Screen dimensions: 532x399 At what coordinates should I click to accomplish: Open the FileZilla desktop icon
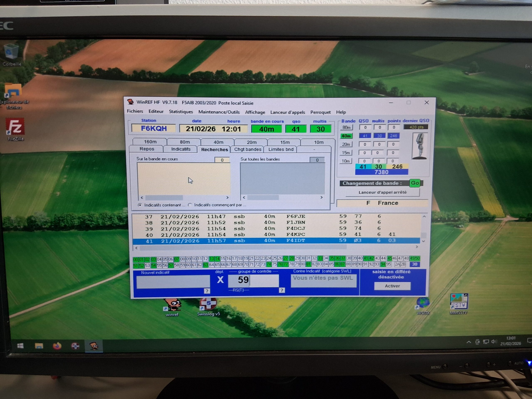(x=15, y=127)
